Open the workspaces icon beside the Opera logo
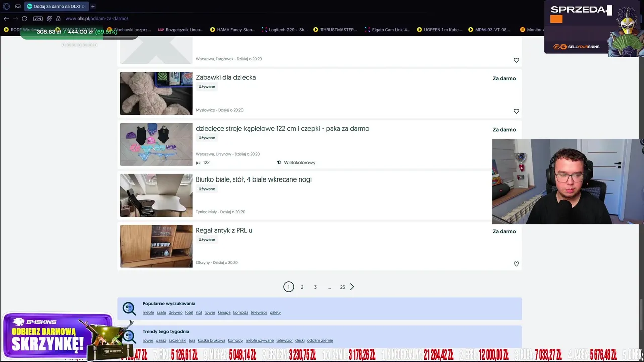Screen dimensions: 644x362 pos(18,6)
